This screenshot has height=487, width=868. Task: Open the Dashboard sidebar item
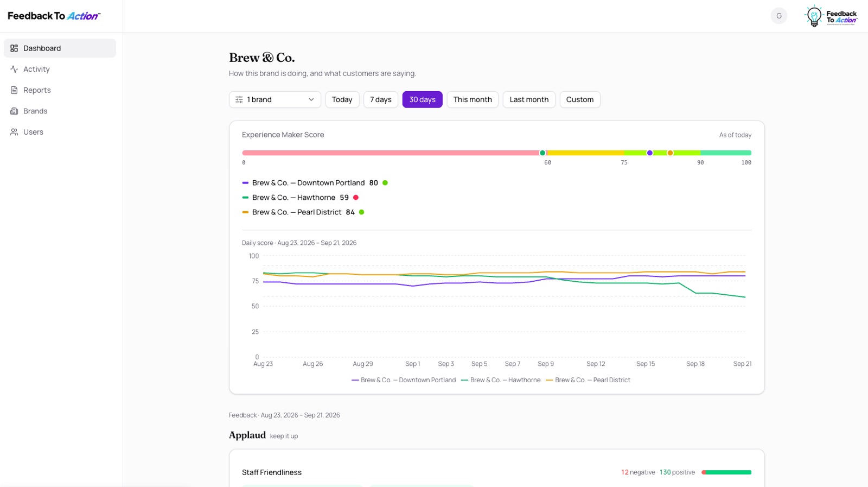pos(60,48)
